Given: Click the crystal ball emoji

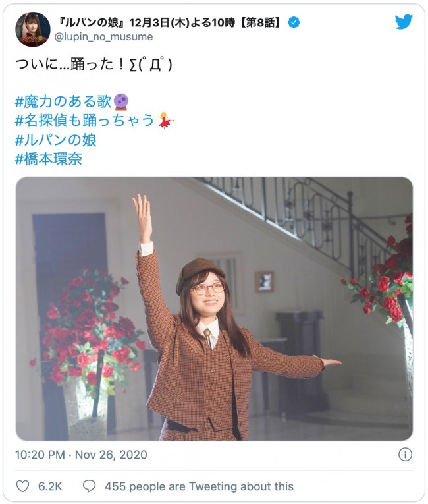Looking at the screenshot, I should click(121, 101).
